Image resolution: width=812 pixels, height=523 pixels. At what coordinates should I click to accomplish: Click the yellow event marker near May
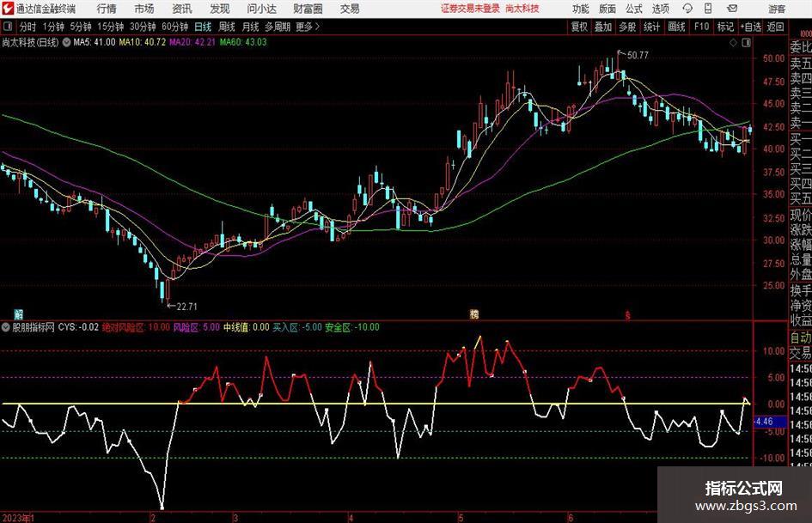coord(473,313)
